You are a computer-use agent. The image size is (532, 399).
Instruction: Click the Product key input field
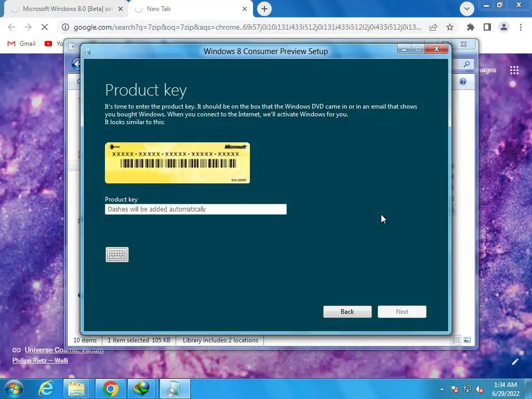(196, 209)
